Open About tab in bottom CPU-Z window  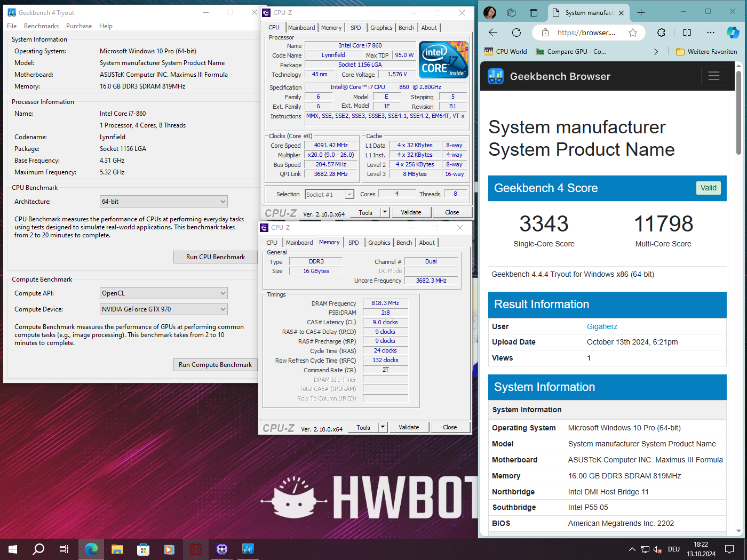click(427, 243)
